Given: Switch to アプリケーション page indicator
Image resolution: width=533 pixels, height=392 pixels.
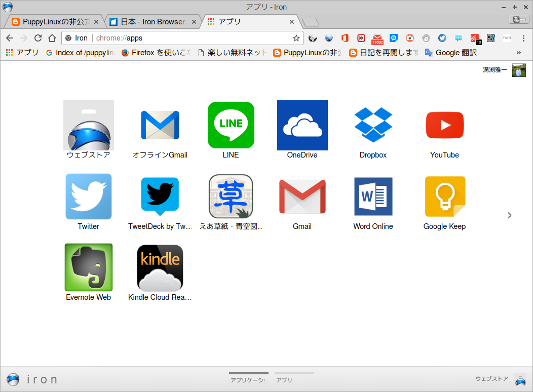Looking at the screenshot, I should (x=248, y=378).
